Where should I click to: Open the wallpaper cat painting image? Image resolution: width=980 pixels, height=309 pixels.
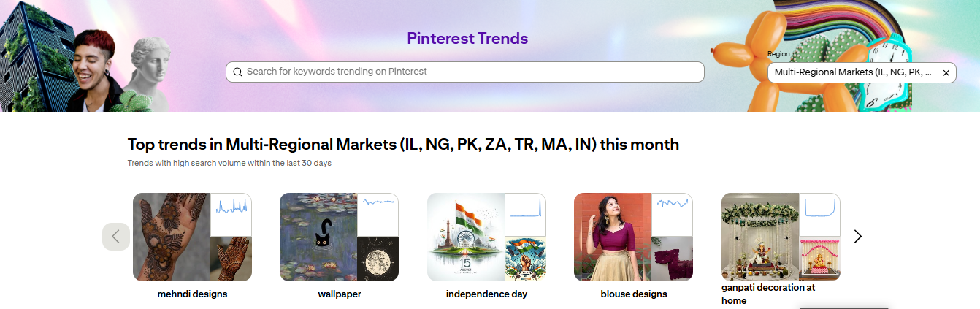[318, 237]
